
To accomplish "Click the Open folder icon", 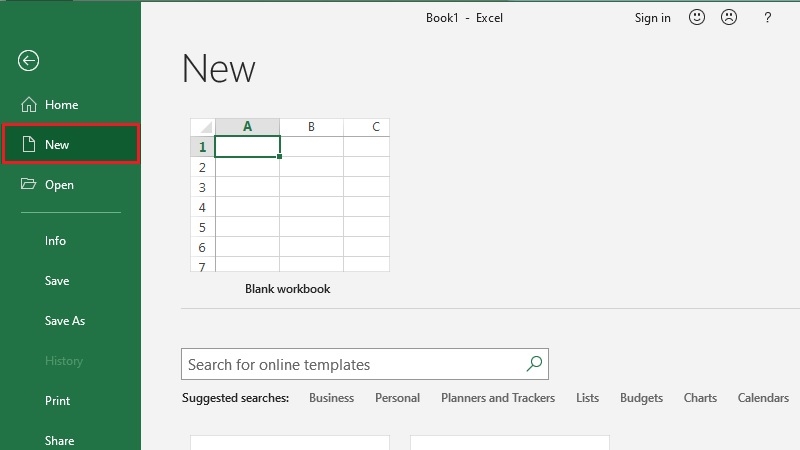I will (29, 184).
